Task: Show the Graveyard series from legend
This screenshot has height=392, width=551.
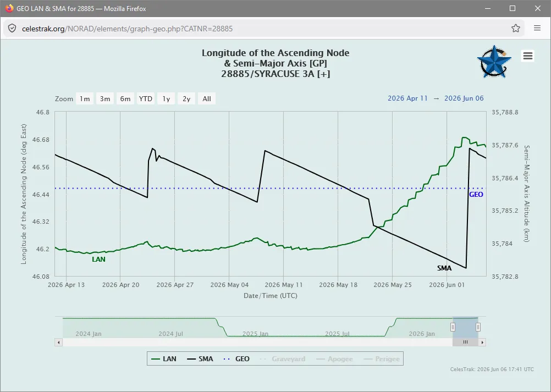Action: pos(283,359)
